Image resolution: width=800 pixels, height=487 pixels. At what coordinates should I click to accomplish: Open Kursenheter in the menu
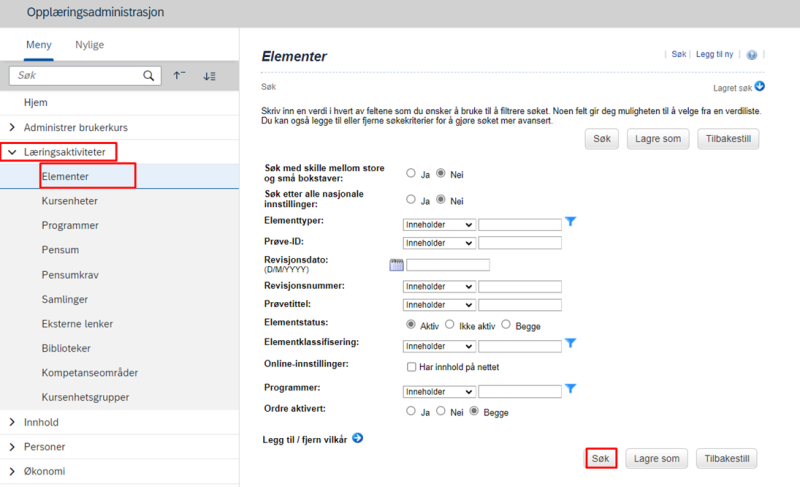click(69, 201)
